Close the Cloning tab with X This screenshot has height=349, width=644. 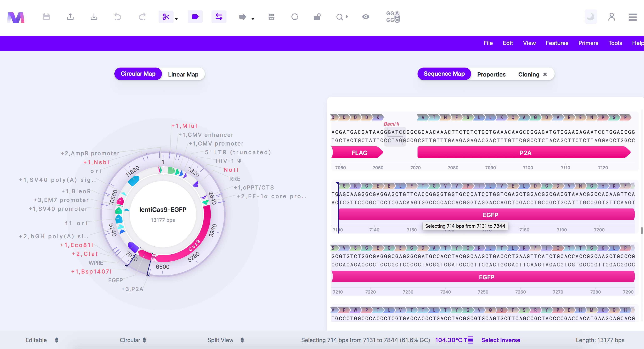pos(545,74)
